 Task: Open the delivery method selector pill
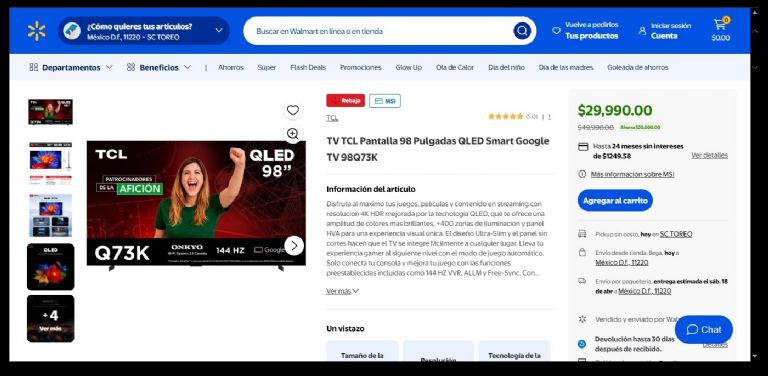point(144,31)
